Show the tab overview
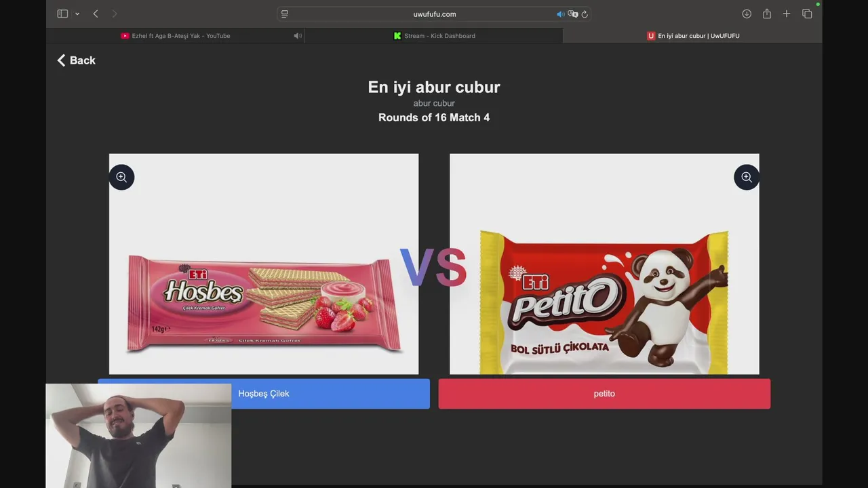This screenshot has width=868, height=488. 807,14
